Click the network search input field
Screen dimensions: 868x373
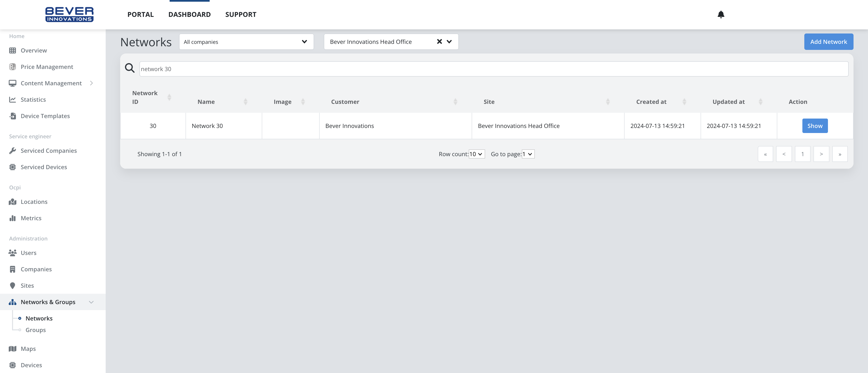[493, 69]
